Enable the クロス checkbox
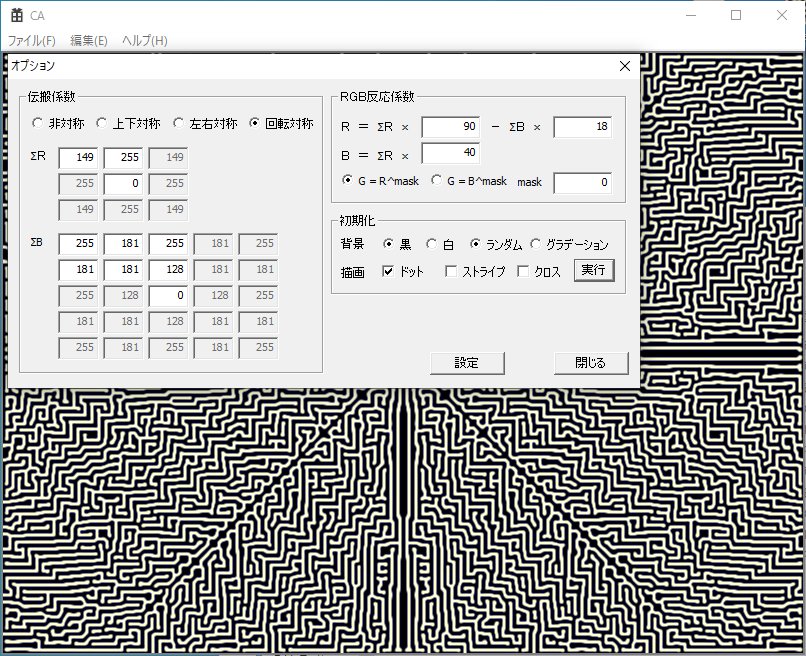 tap(524, 272)
